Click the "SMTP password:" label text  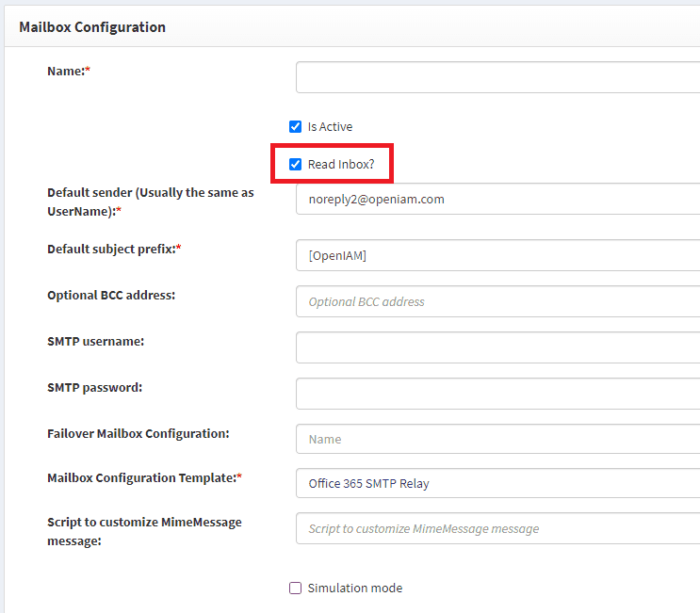[x=94, y=387]
